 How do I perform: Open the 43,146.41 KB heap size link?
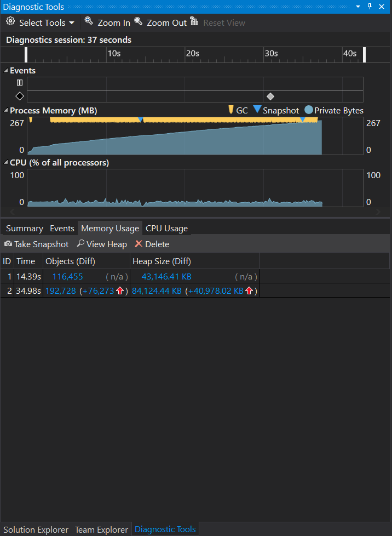point(166,277)
